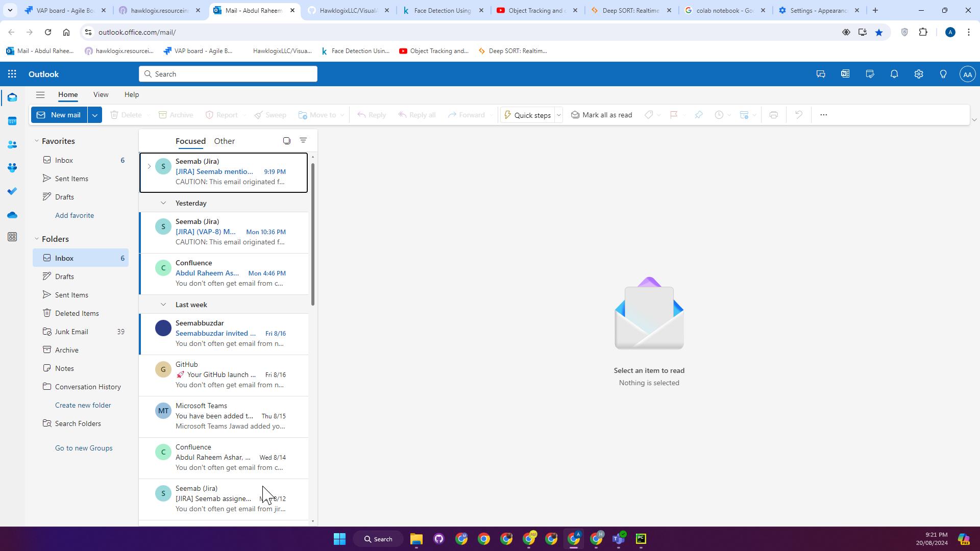Image resolution: width=980 pixels, height=551 pixels.
Task: Open More apps icon in rail
Action: (x=12, y=237)
